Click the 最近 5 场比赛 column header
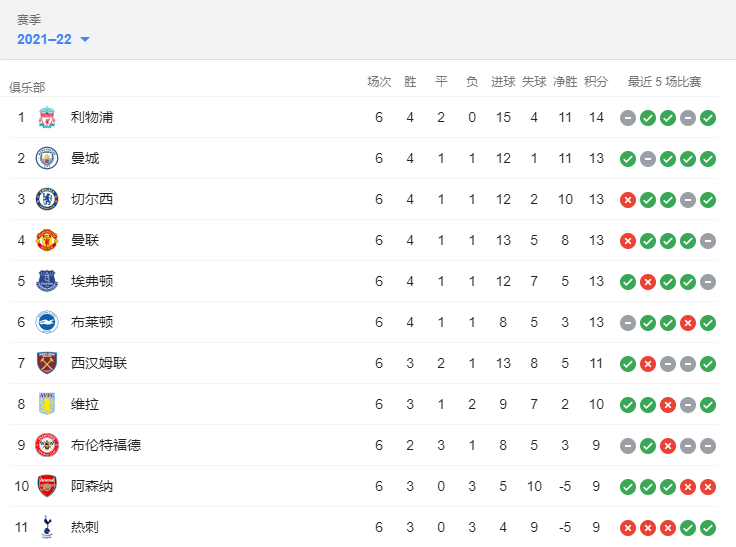The image size is (736, 547). [665, 82]
